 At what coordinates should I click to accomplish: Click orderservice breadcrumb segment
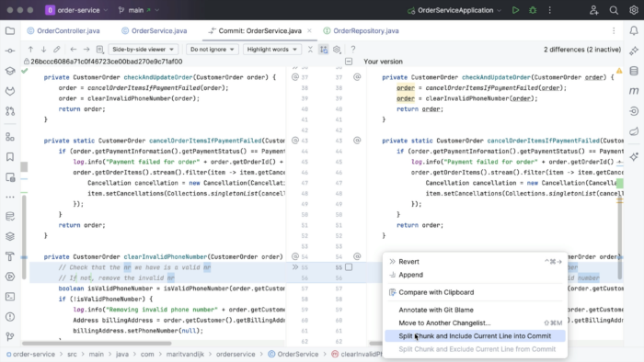click(236, 355)
